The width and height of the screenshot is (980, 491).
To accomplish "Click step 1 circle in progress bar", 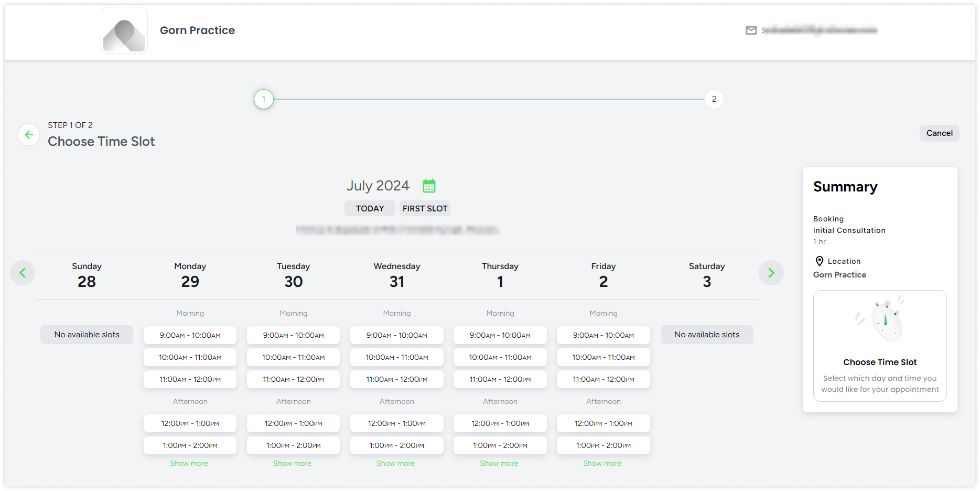I will [264, 99].
